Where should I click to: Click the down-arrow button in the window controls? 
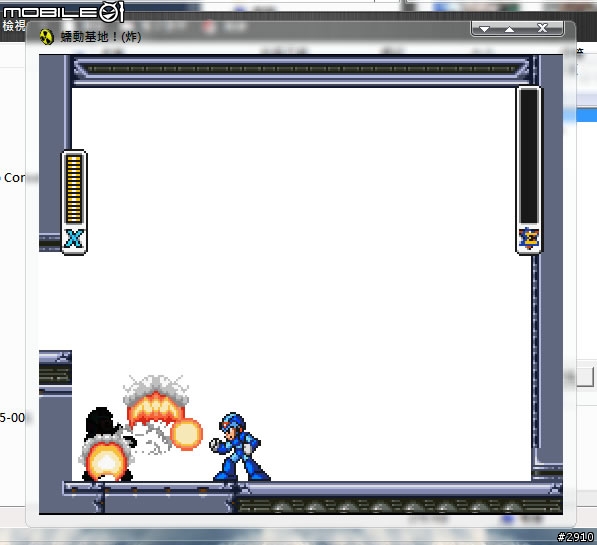[484, 29]
